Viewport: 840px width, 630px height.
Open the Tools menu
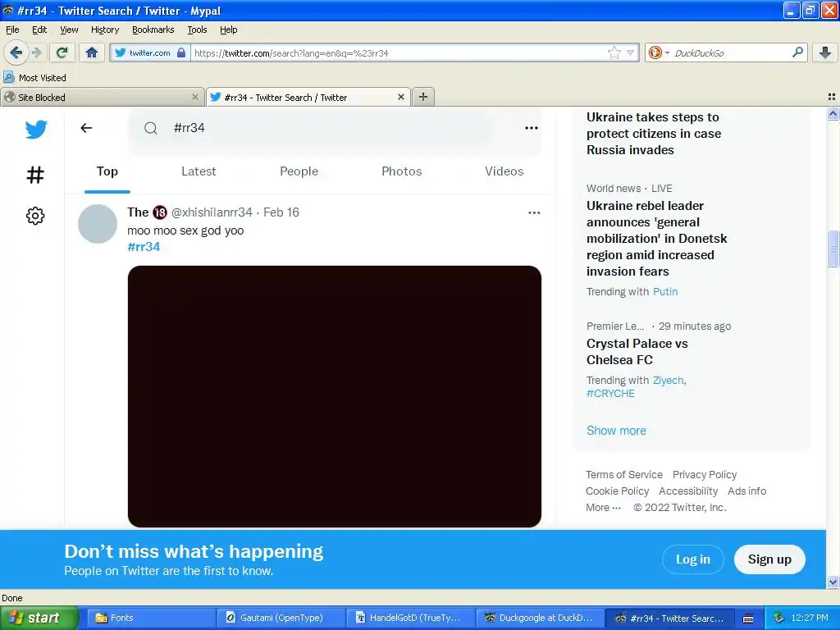pos(197,30)
